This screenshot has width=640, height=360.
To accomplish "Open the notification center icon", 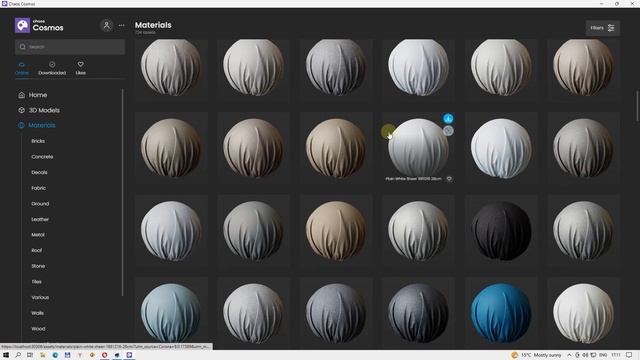I will [x=629, y=355].
